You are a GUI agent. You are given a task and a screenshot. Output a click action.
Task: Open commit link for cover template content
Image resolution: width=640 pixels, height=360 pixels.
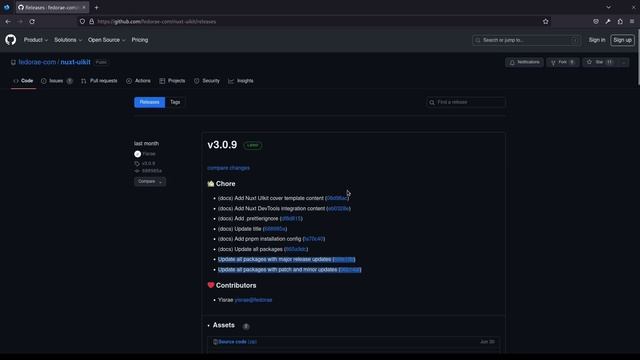(x=337, y=198)
